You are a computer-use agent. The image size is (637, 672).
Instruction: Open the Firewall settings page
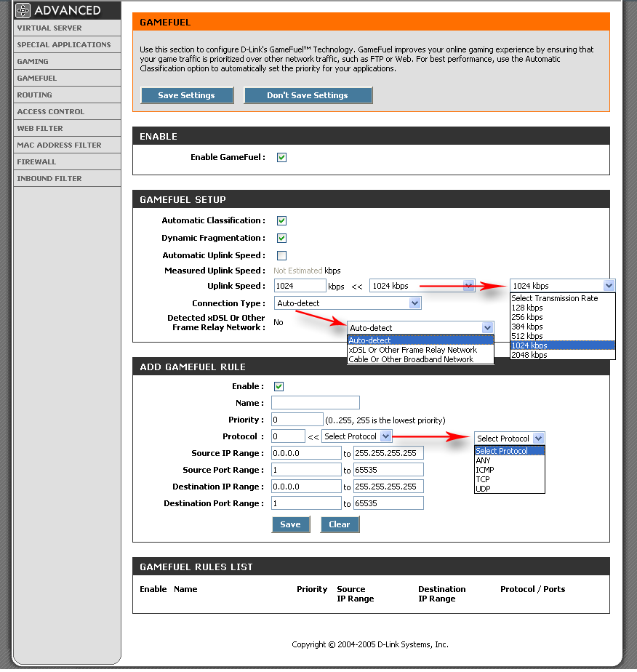coord(67,161)
